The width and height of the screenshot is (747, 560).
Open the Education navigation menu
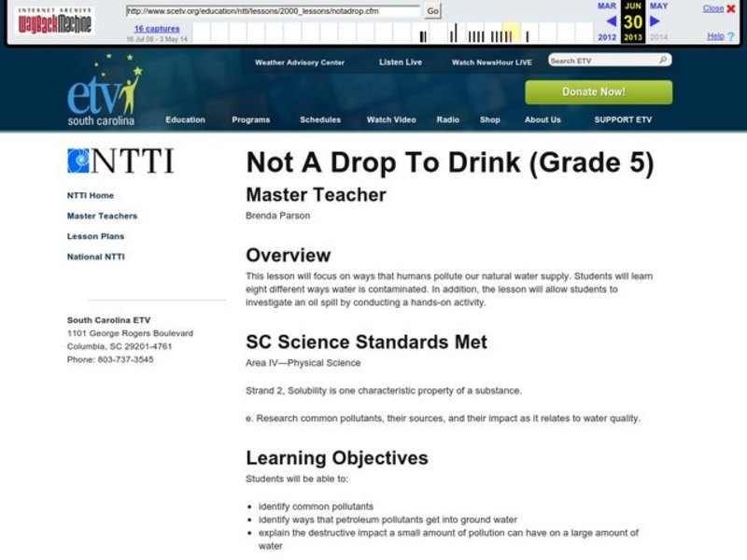tap(186, 119)
